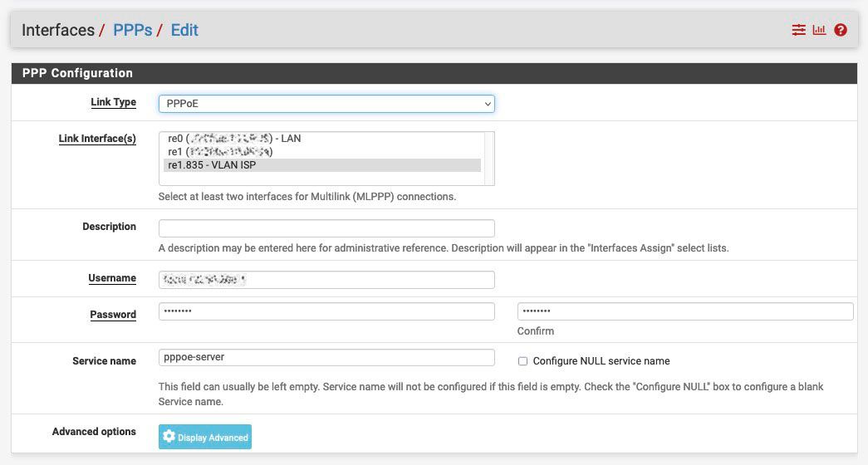Open help via question mark icon

(x=841, y=30)
